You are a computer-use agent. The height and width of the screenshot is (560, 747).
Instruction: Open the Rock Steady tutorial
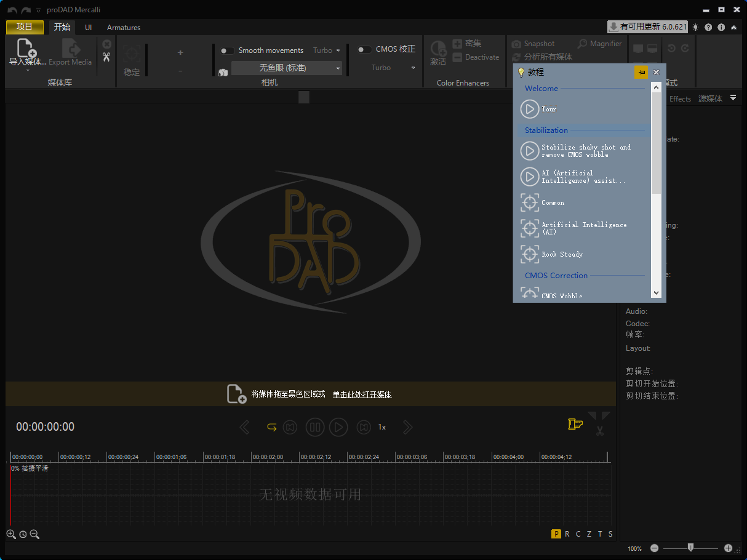(530, 254)
